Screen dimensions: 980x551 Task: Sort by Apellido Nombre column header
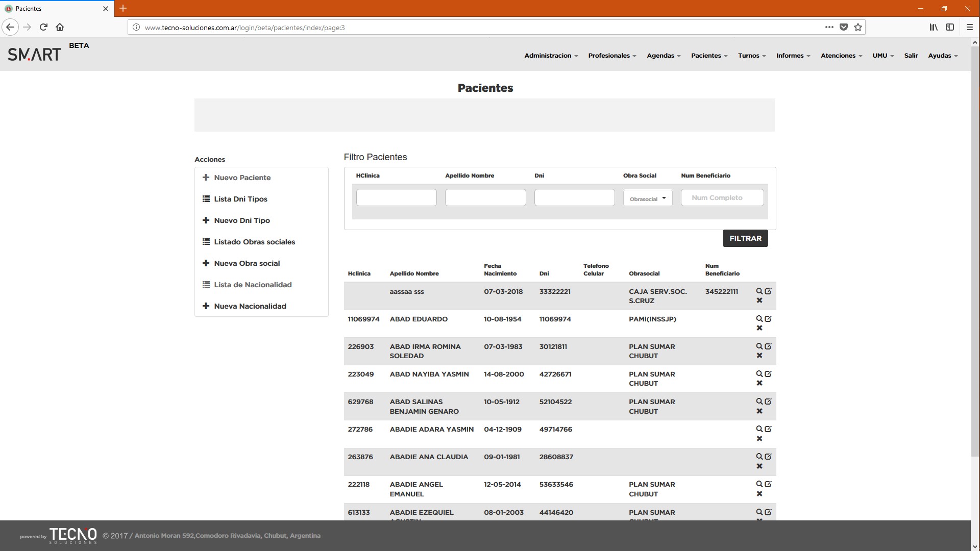tap(414, 273)
